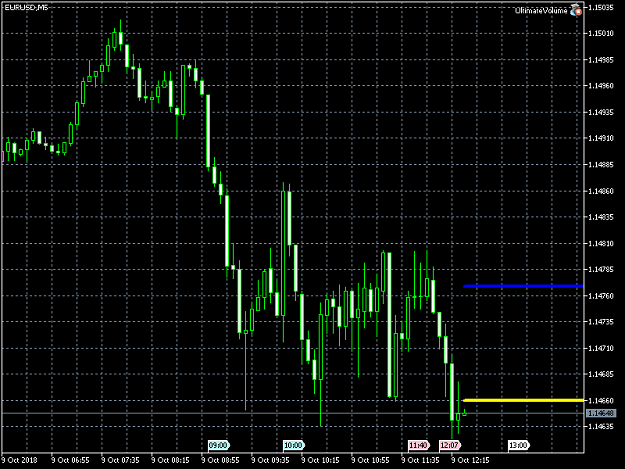This screenshot has height=469, width=625.
Task: Click the EURUSD,M5 chart title
Action: pyautogui.click(x=26, y=7)
